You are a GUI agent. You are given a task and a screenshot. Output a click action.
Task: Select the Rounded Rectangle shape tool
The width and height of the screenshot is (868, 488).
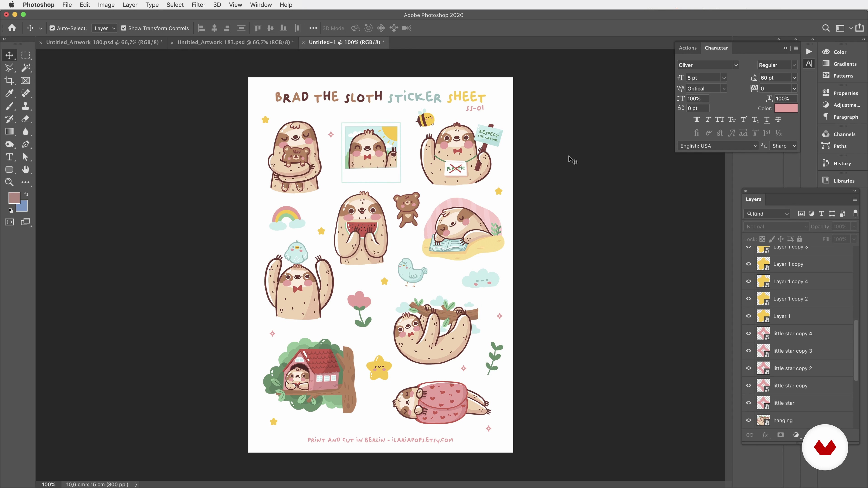9,170
